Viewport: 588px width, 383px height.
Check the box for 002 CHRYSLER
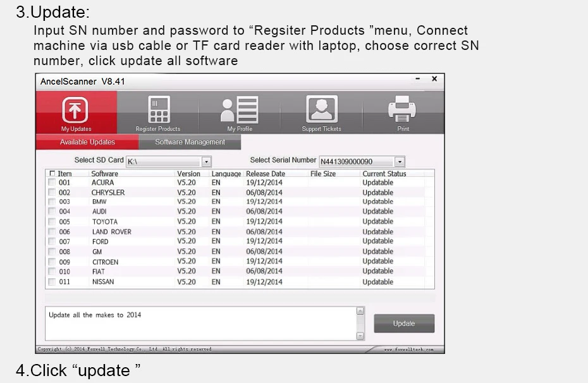[52, 192]
